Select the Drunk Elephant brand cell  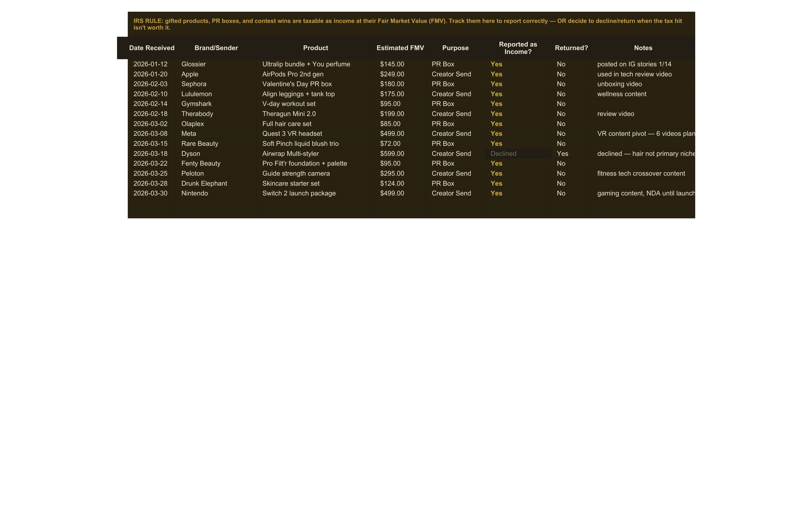coord(216,184)
